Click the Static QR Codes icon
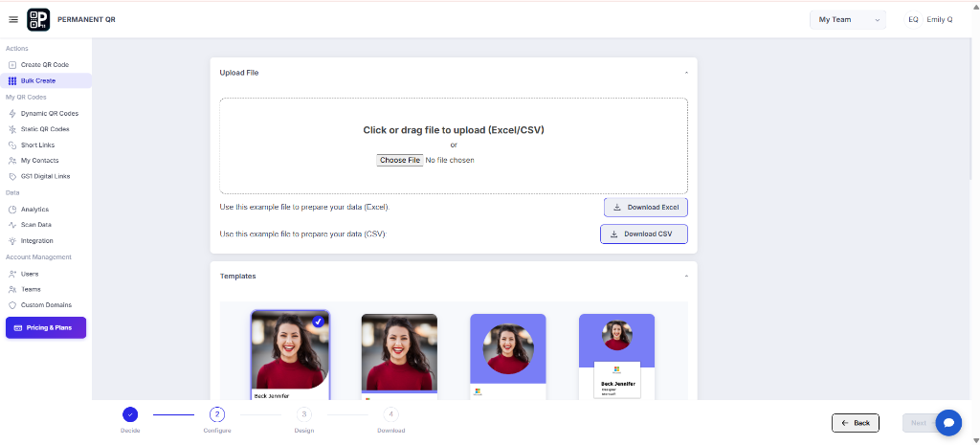 (12, 129)
